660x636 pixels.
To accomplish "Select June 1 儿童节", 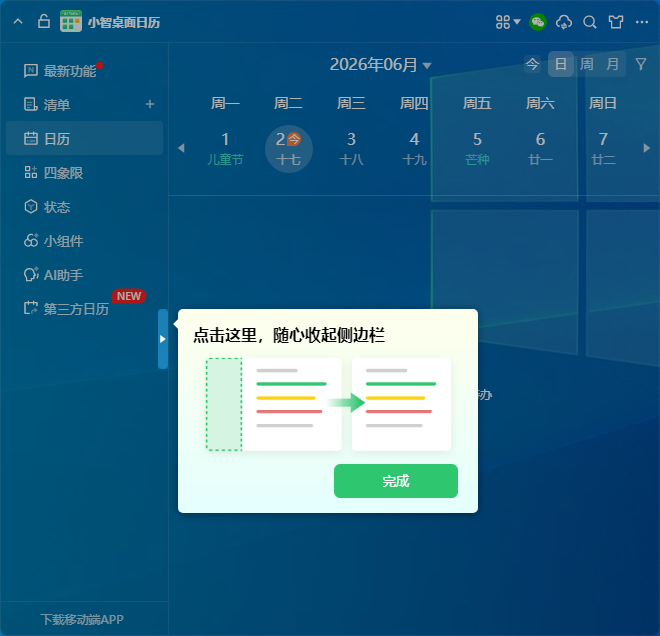I will pyautogui.click(x=225, y=149).
